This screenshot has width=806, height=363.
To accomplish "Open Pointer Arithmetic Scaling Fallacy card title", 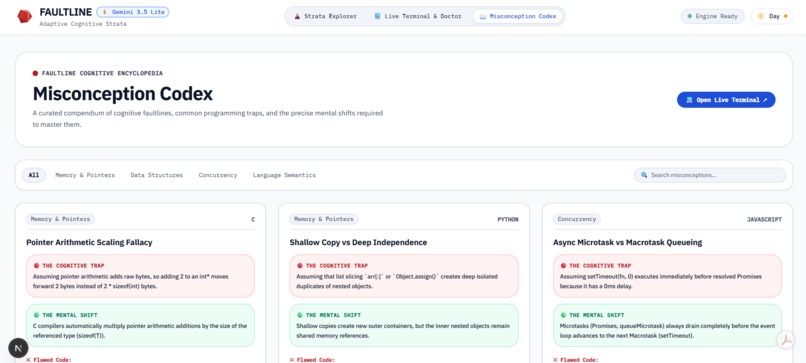I will (x=89, y=242).
